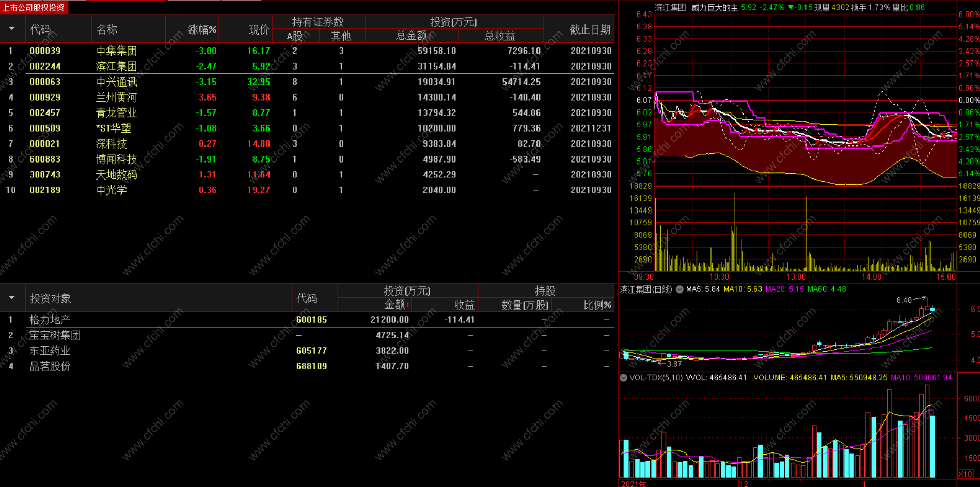Select the 中光学 row name
Screen dimensions: 980x487
[x=112, y=190]
